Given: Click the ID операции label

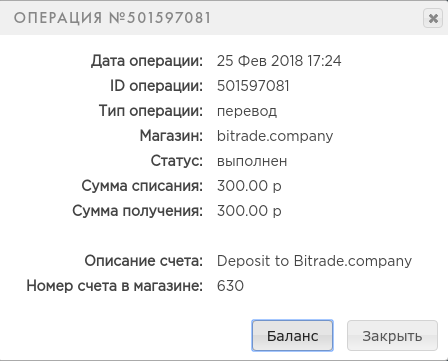Looking at the screenshot, I should coord(156,86).
